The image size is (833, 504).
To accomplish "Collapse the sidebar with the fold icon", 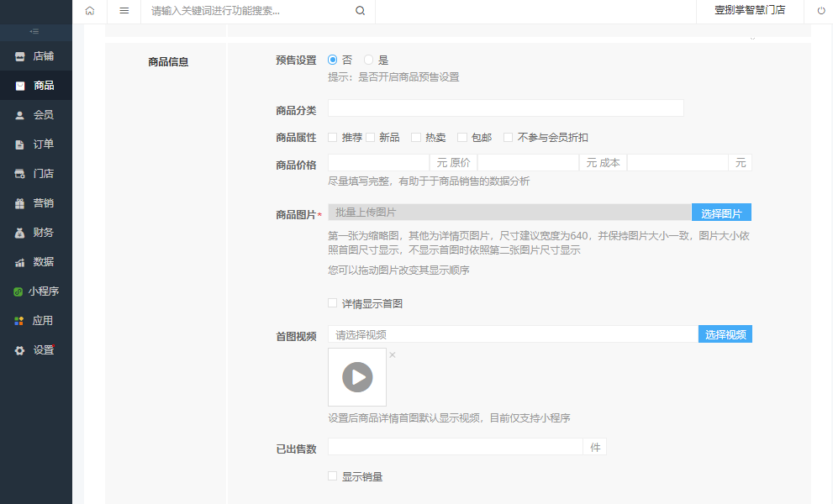I will click(34, 32).
